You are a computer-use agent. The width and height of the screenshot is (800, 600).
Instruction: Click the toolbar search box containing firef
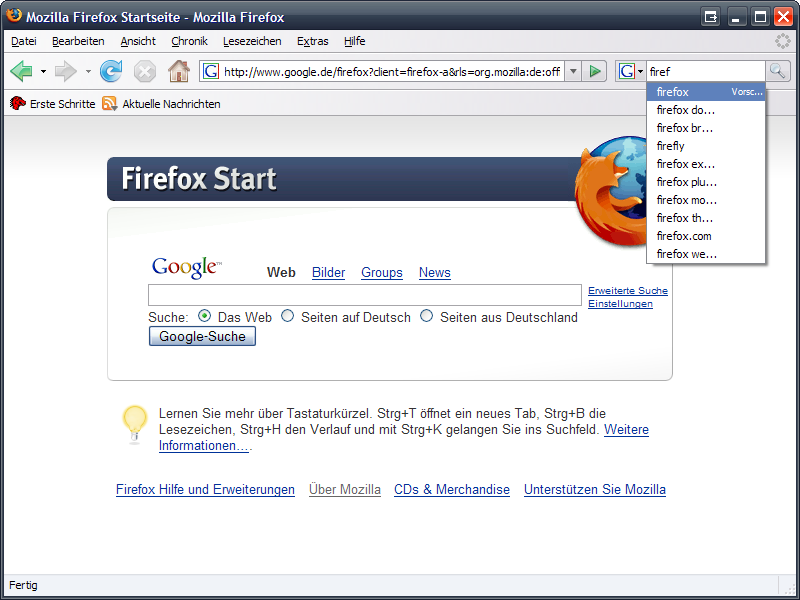coord(706,71)
